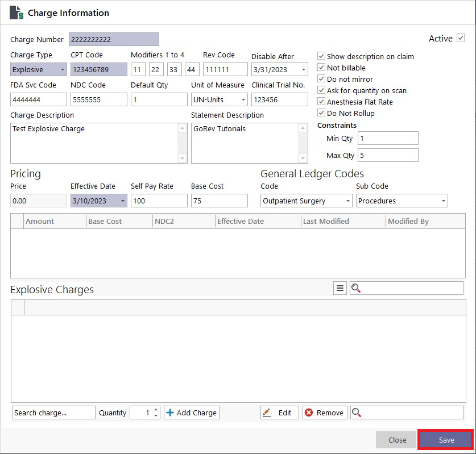Click the Remove button
Viewport: 476px width, 454px height.
(325, 413)
